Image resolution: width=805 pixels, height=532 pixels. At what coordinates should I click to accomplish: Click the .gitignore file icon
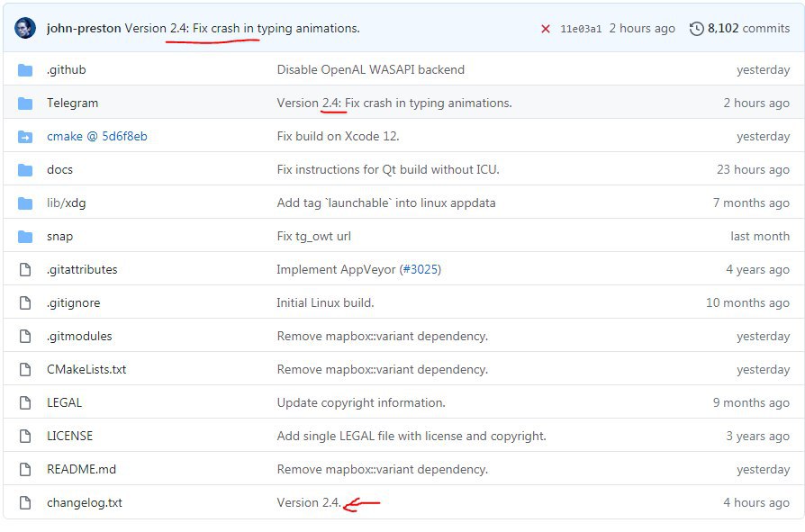pyautogui.click(x=25, y=303)
